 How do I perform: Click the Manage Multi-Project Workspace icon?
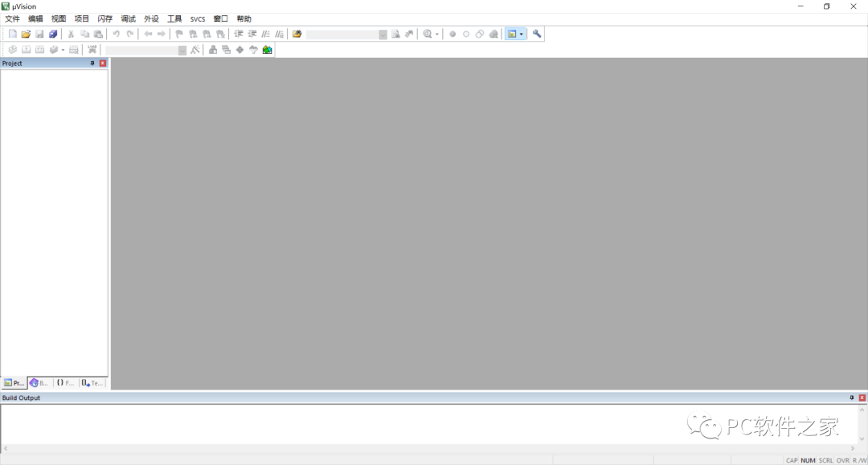(x=227, y=50)
